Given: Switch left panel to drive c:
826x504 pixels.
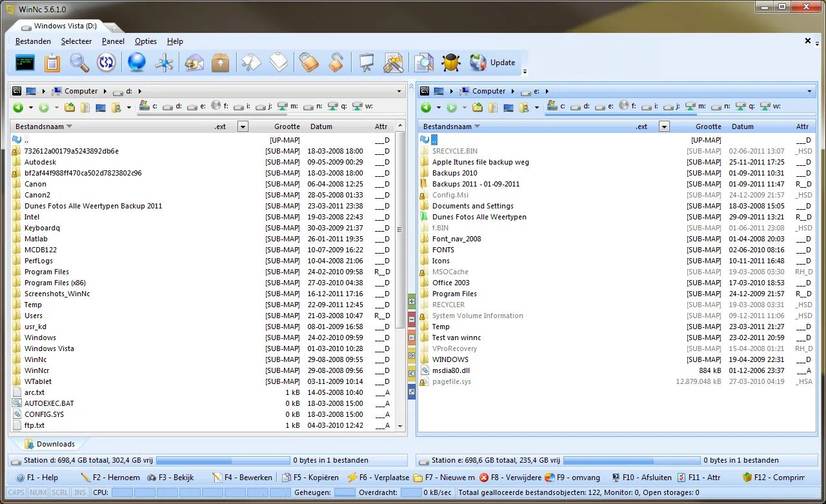Looking at the screenshot, I should 148,106.
